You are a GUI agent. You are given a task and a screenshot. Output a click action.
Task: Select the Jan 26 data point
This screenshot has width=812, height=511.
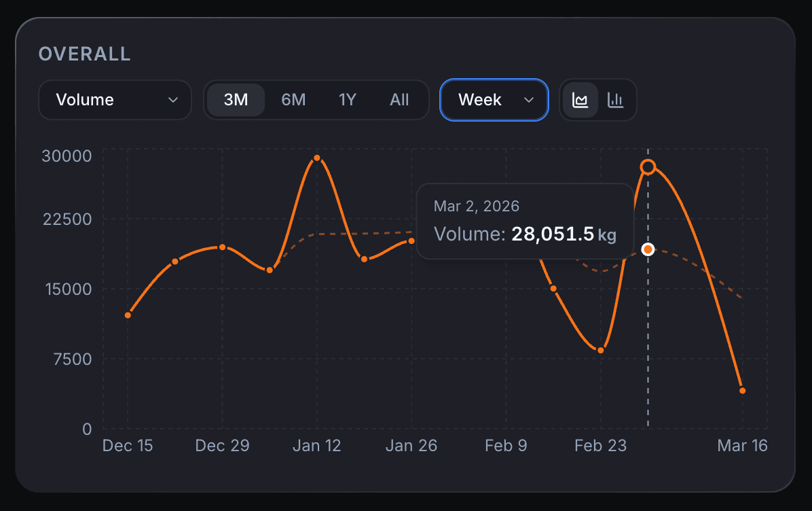(411, 241)
